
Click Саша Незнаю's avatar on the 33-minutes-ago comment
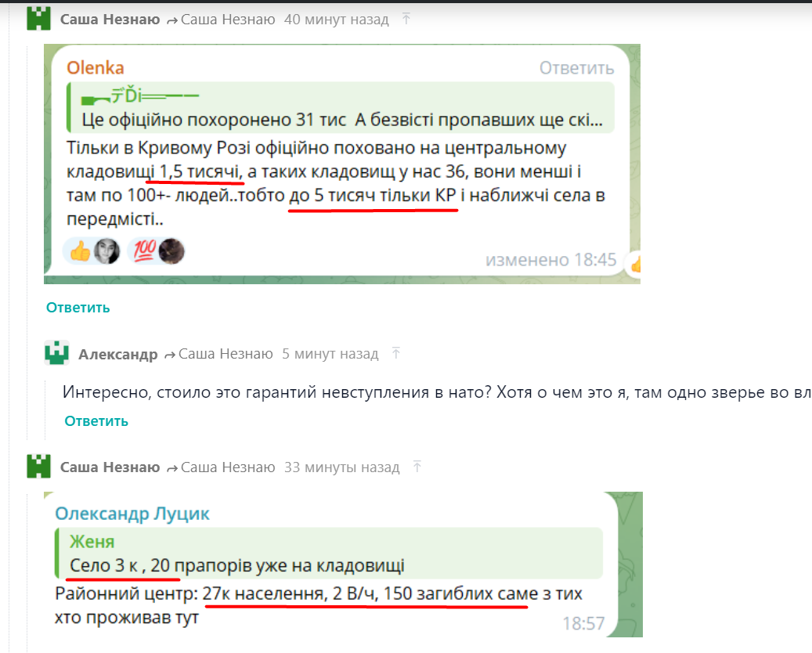[38, 467]
